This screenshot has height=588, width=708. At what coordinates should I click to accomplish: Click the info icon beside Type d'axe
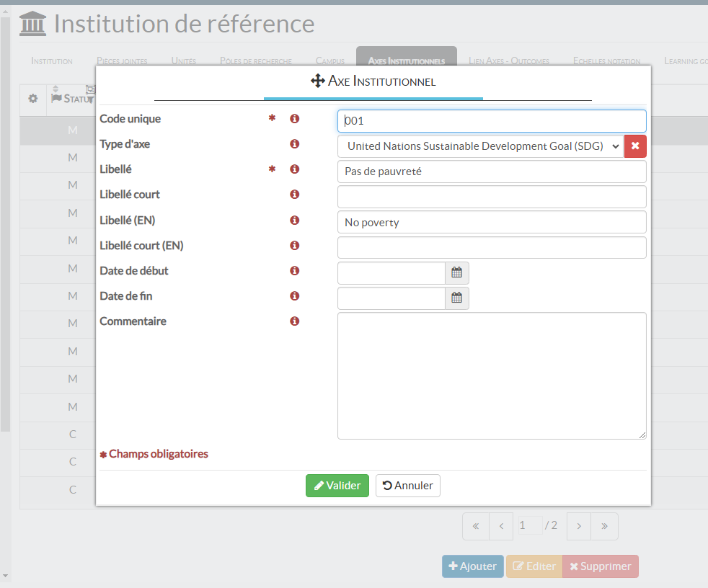tap(294, 144)
